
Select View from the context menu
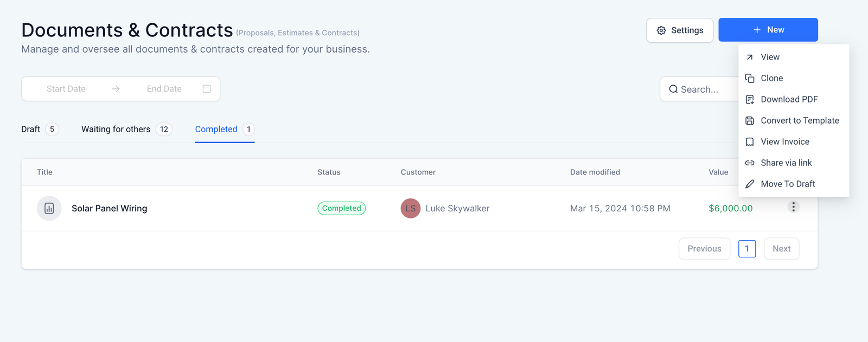coord(770,57)
